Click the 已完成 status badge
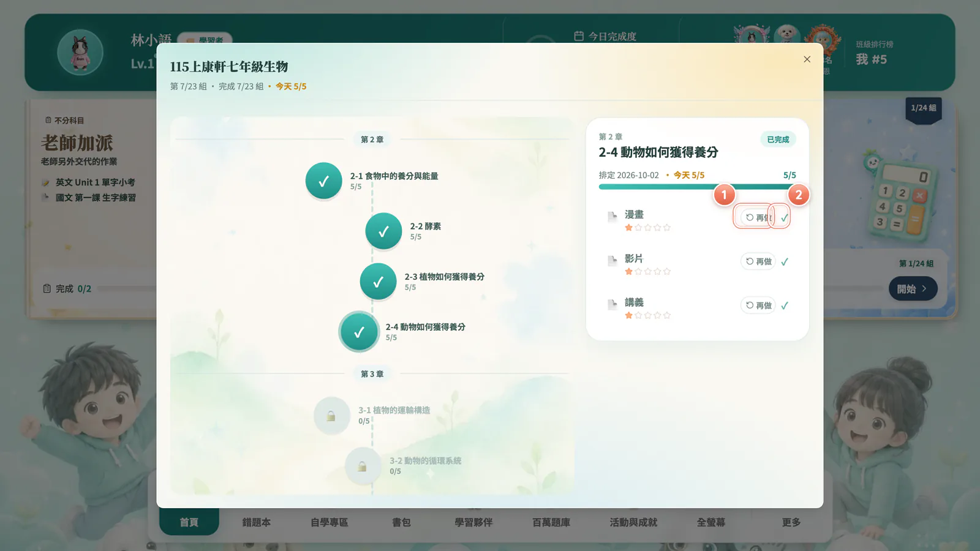This screenshot has height=551, width=980. 778,140
